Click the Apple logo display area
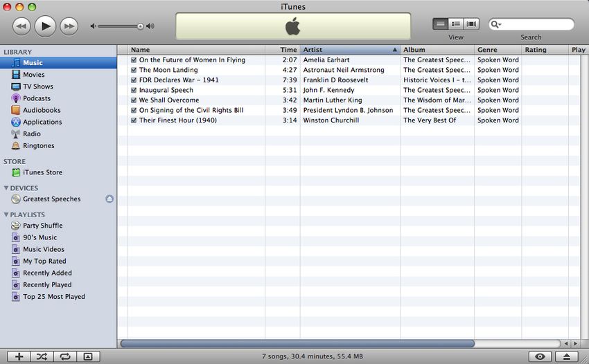The height and width of the screenshot is (364, 589). [293, 27]
